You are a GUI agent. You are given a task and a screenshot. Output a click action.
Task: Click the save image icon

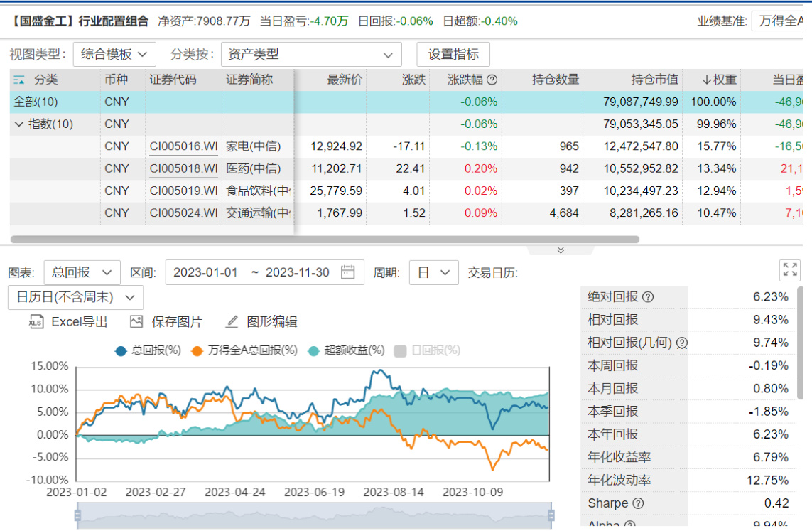136,322
